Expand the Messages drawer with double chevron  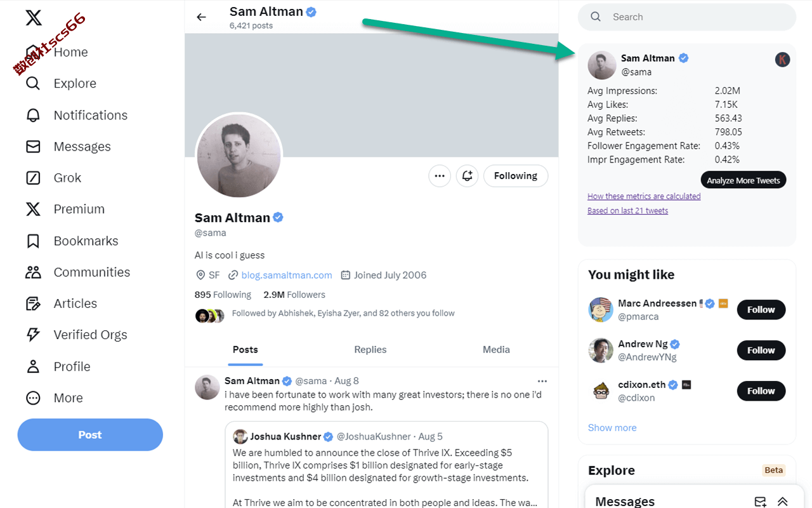[x=783, y=502]
